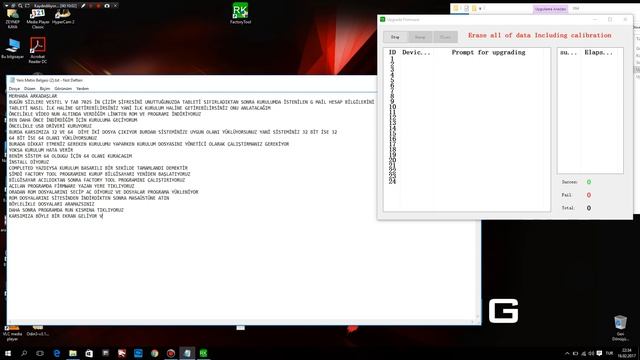Image resolution: width=640 pixels, height=360 pixels.
Task: Open the ZEYNEP KAYA user folder icon
Action: coord(13,18)
